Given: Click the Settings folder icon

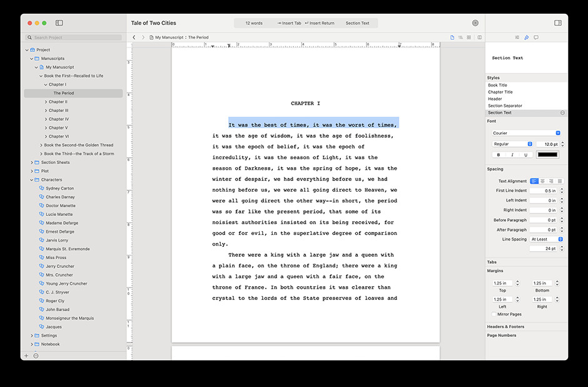Looking at the screenshot, I should coord(37,335).
